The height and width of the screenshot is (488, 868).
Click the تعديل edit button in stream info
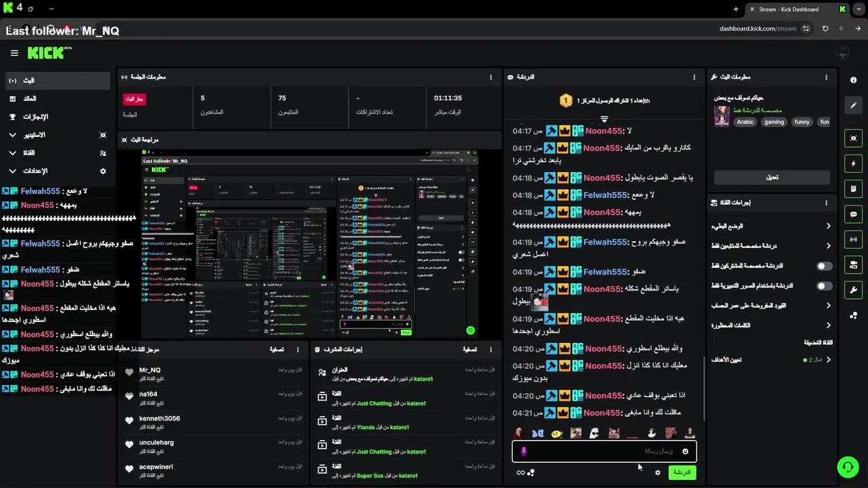click(772, 177)
